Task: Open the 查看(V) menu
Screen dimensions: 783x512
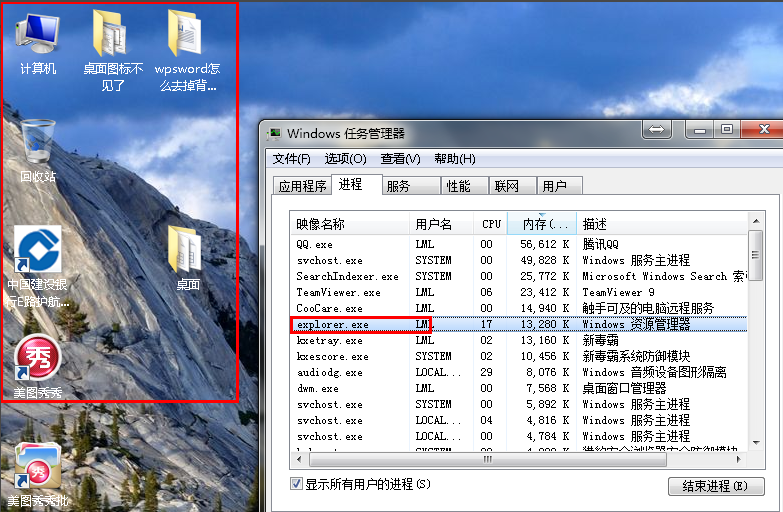Action: (x=400, y=159)
